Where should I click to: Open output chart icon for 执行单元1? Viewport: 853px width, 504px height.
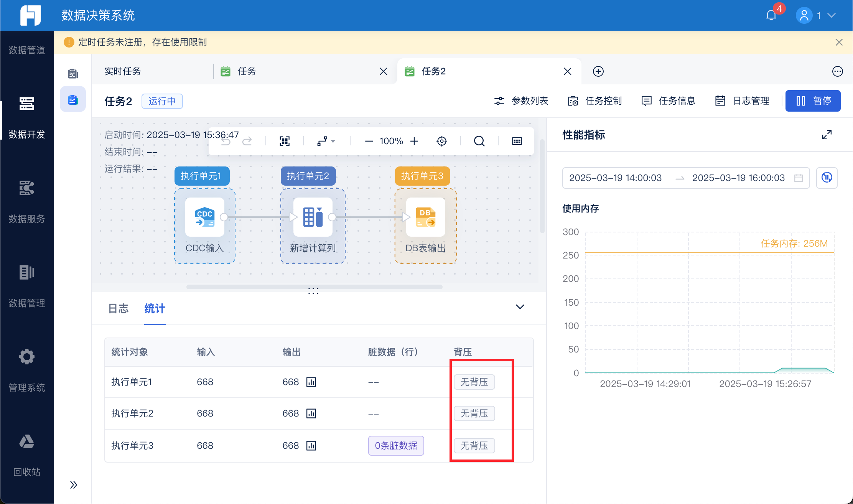point(311,382)
